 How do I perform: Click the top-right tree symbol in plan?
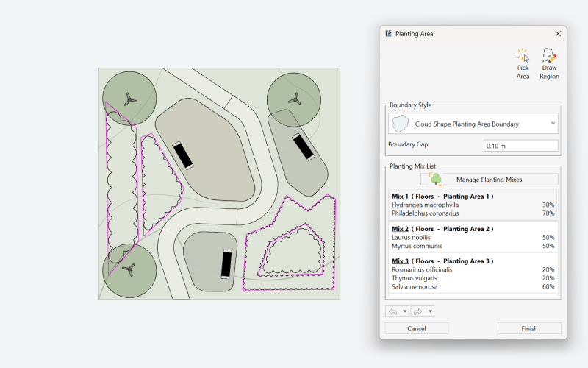294,98
